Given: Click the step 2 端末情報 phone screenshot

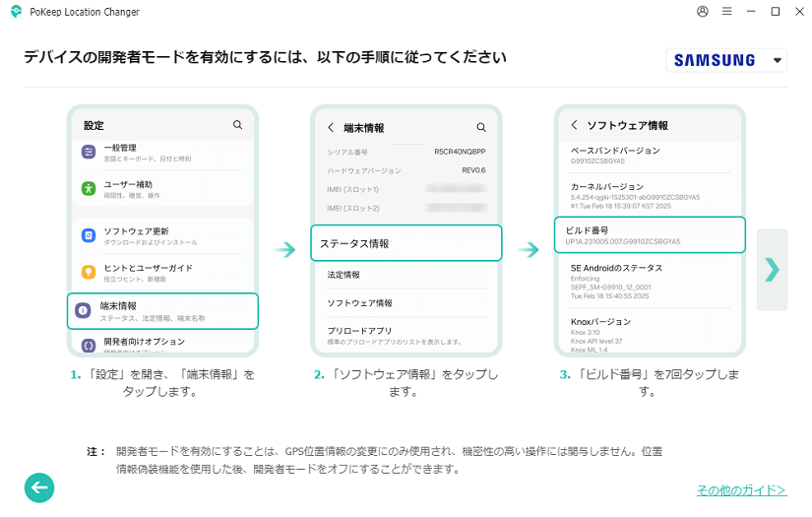Looking at the screenshot, I should (x=406, y=230).
